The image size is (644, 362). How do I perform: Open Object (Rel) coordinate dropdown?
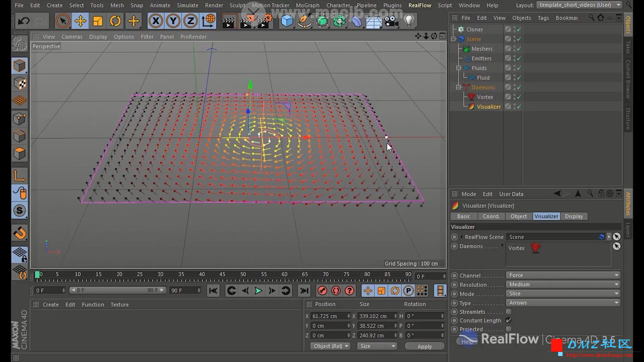pyautogui.click(x=330, y=346)
